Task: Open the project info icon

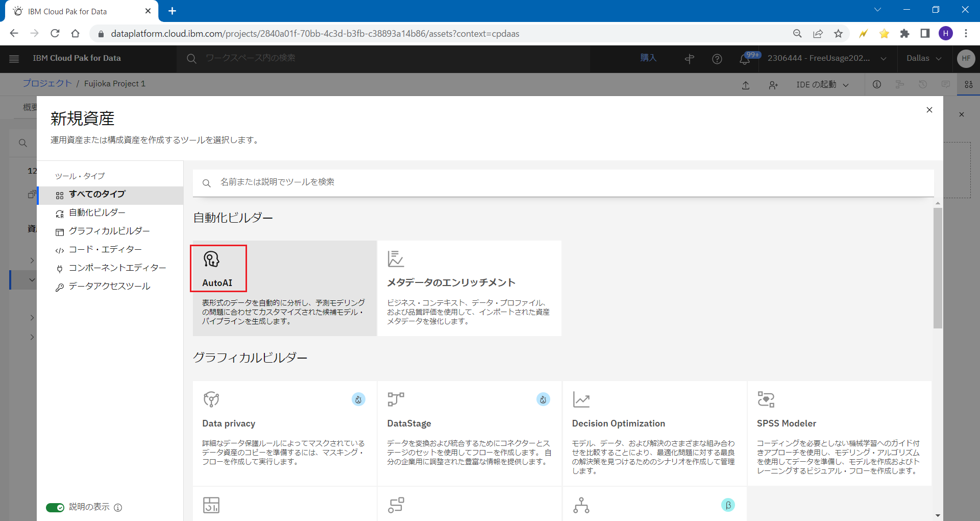Action: pyautogui.click(x=877, y=84)
